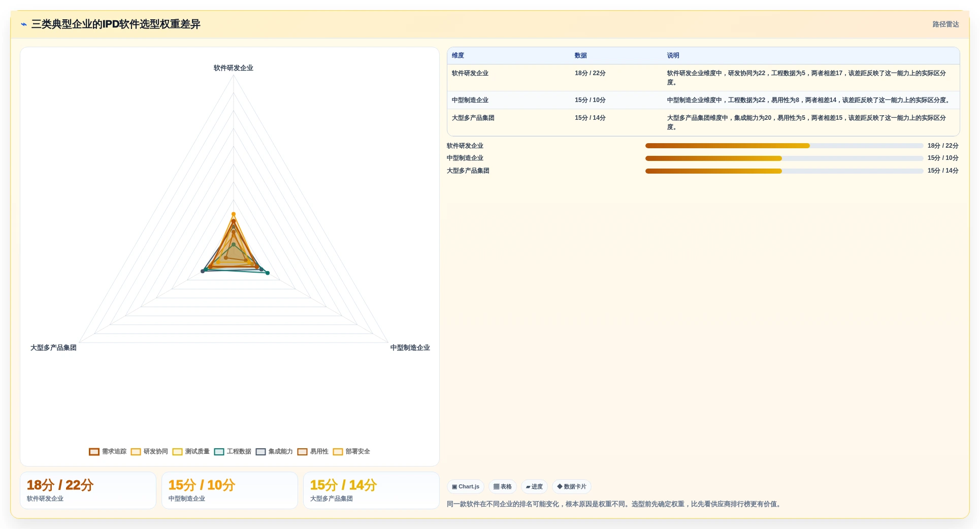Open the 15分 / 10分 中型制造企业 card
The height and width of the screenshot is (529, 980).
click(x=230, y=490)
